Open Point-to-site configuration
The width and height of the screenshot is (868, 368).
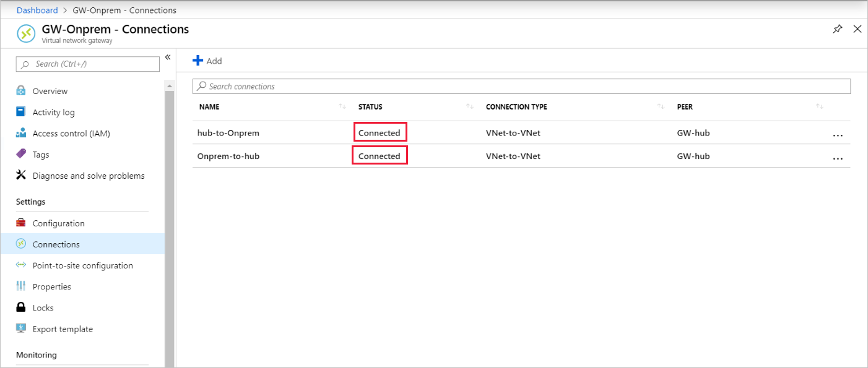82,265
